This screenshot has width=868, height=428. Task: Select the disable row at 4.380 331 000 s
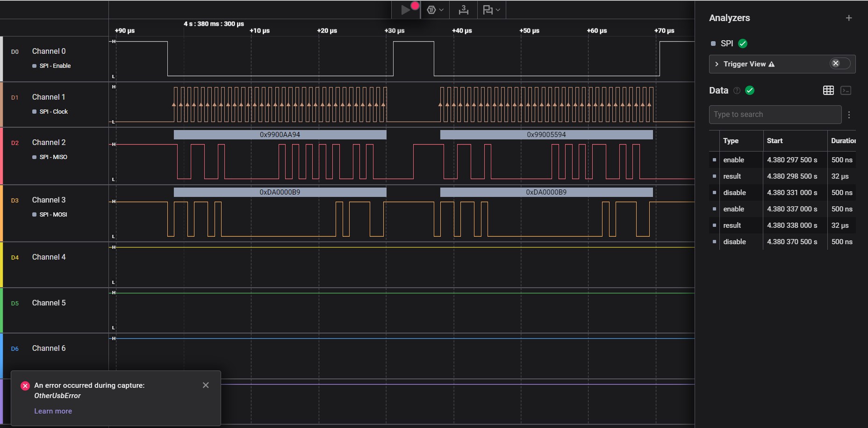(x=782, y=193)
